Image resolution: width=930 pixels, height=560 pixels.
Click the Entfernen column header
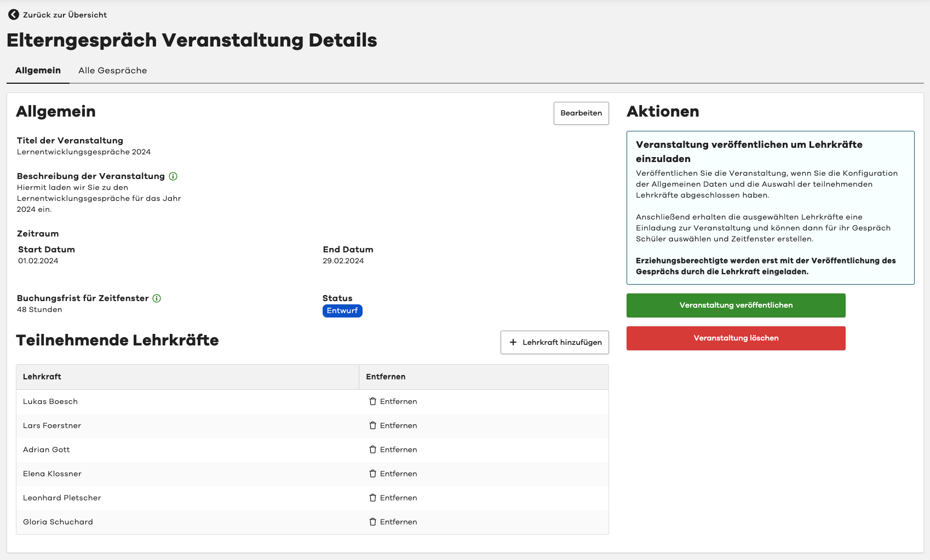tap(386, 377)
